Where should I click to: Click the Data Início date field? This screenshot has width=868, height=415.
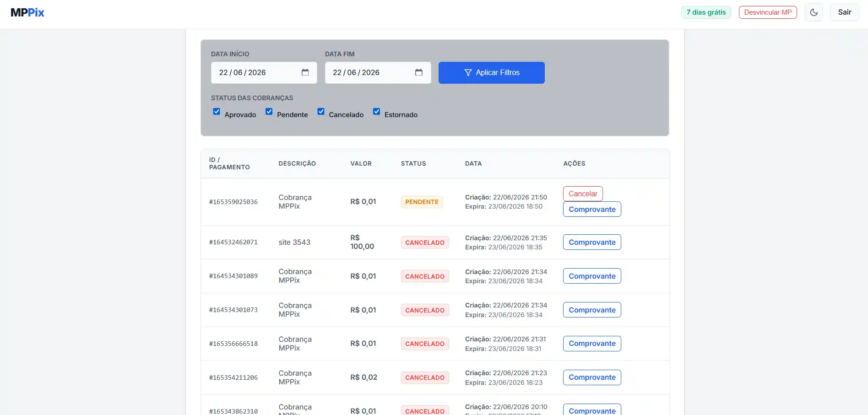click(264, 73)
